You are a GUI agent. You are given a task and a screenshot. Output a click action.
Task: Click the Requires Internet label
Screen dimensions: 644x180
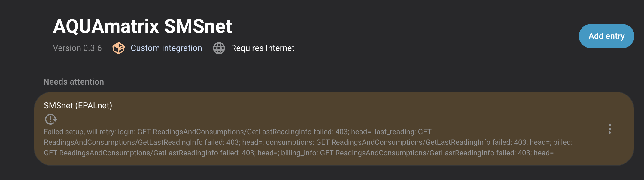263,48
